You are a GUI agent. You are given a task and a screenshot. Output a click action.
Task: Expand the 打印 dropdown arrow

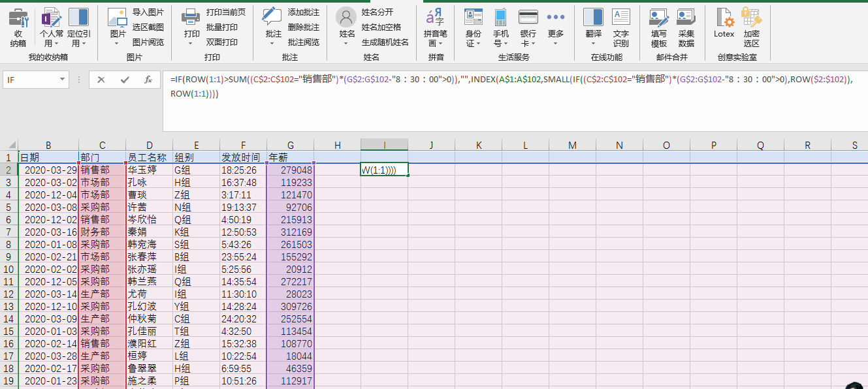191,44
